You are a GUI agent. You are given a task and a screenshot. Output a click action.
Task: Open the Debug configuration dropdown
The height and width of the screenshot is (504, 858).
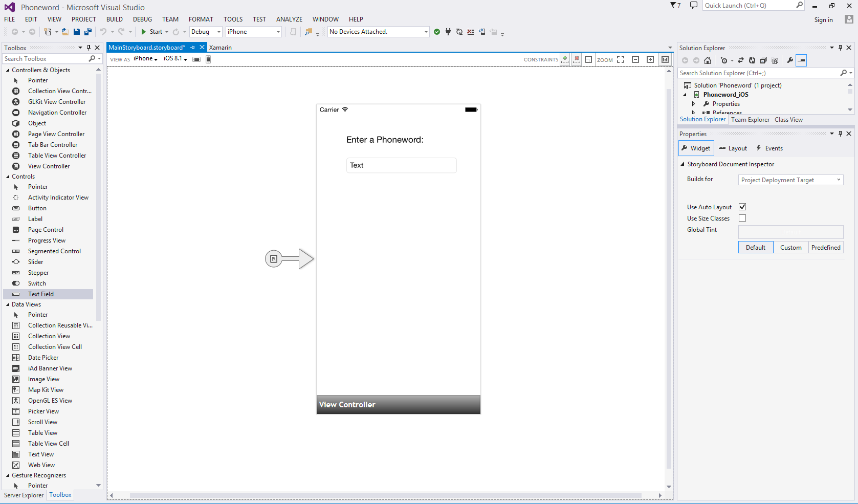pyautogui.click(x=206, y=32)
